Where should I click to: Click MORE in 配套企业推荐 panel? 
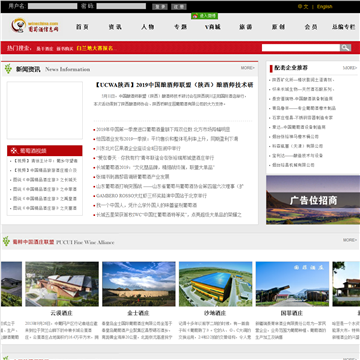tap(350, 68)
